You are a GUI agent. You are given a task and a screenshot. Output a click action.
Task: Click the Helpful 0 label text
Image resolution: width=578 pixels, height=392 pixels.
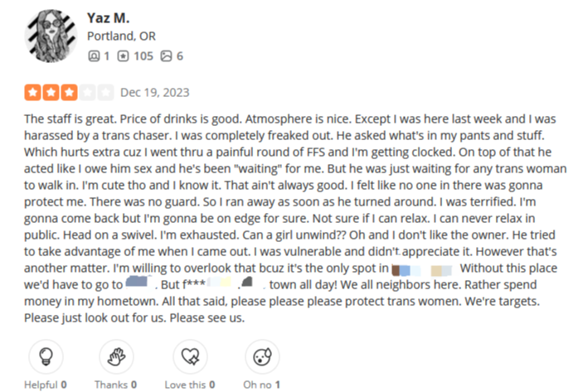pos(46,385)
